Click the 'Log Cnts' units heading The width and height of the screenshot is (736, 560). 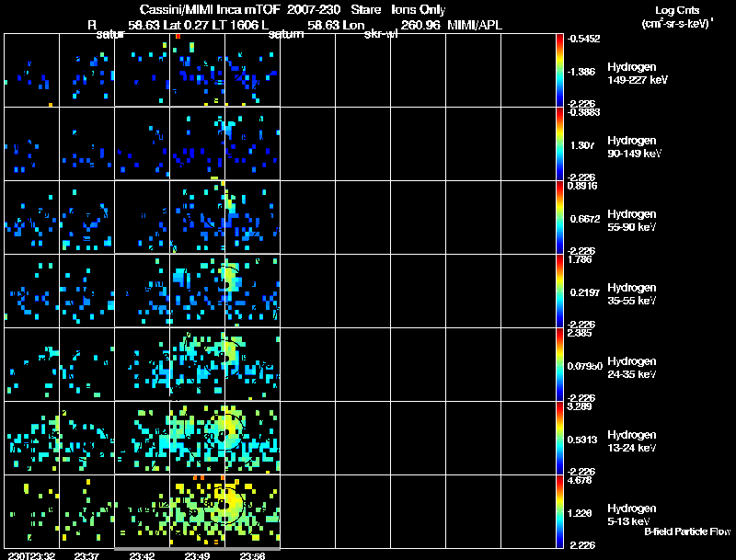point(677,10)
